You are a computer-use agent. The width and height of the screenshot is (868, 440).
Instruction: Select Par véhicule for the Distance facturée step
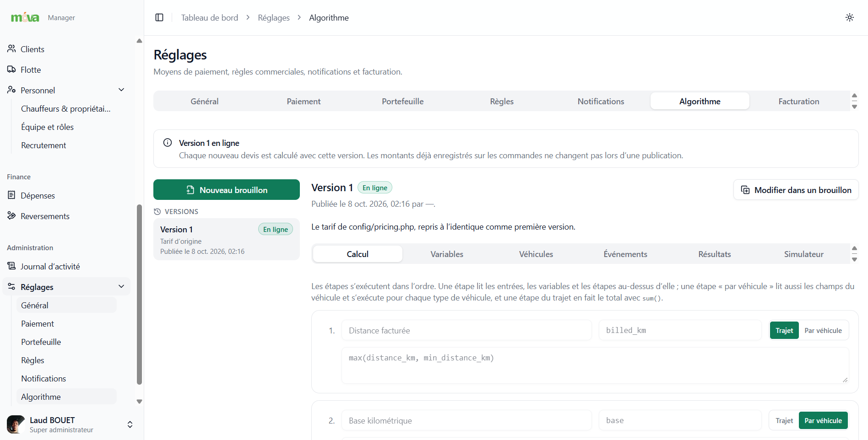click(823, 330)
